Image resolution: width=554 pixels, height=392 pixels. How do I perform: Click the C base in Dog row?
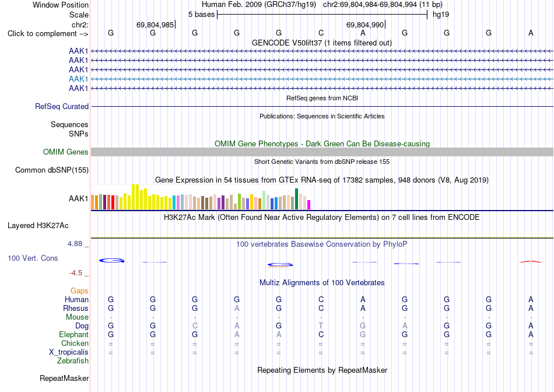coord(195,325)
